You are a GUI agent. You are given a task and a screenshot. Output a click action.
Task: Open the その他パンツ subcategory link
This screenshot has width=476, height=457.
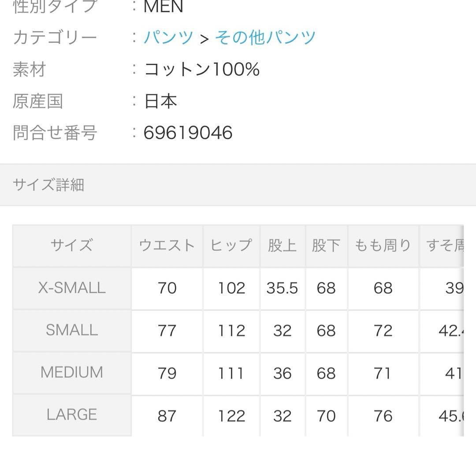pos(265,37)
